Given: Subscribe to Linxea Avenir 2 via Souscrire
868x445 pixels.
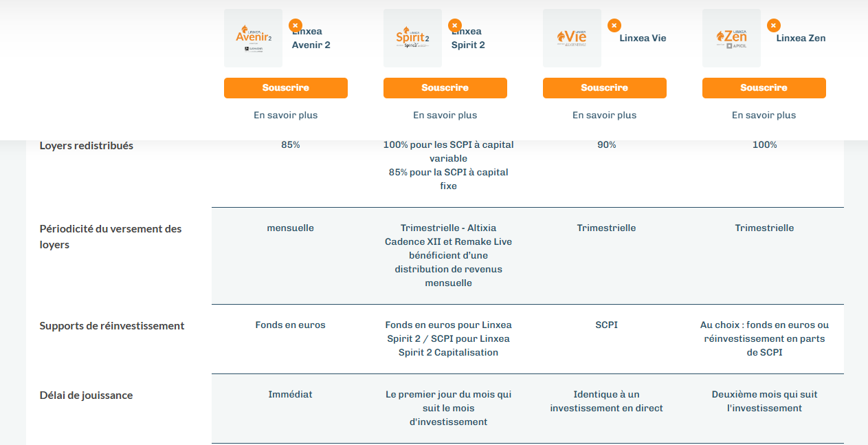Looking at the screenshot, I should (x=286, y=88).
